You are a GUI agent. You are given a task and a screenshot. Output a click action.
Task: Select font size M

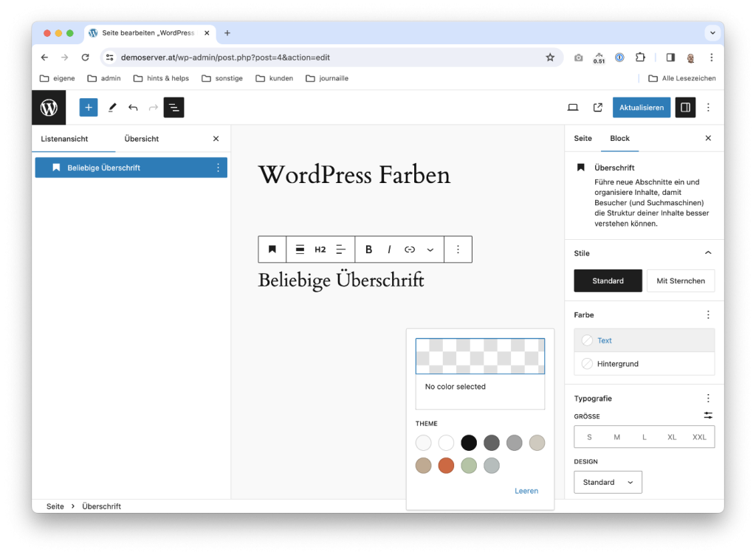tap(616, 437)
